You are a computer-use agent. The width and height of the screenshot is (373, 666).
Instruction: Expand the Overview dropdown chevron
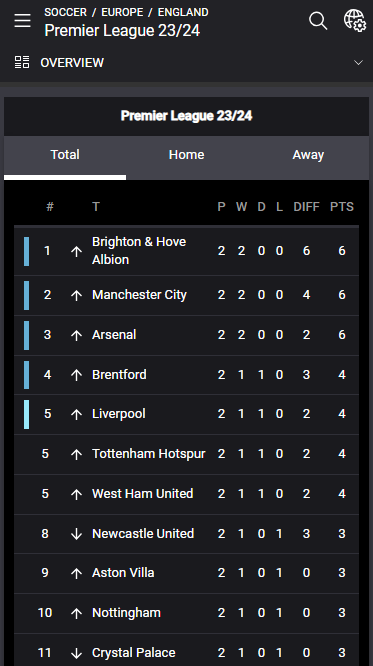coord(358,62)
